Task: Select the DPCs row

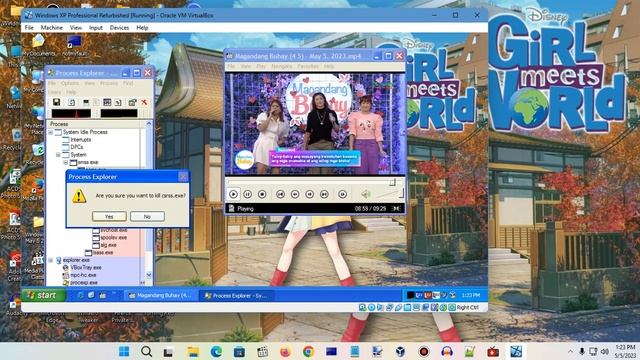Action: (76, 147)
